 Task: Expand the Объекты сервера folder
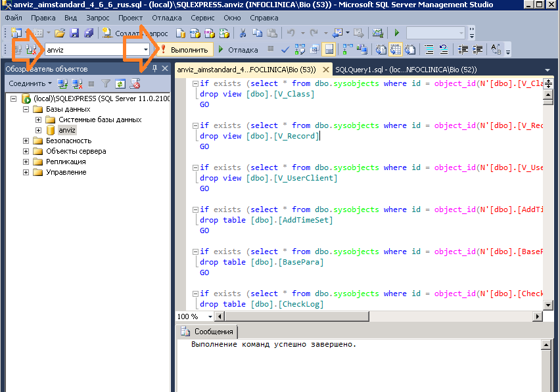point(26,151)
